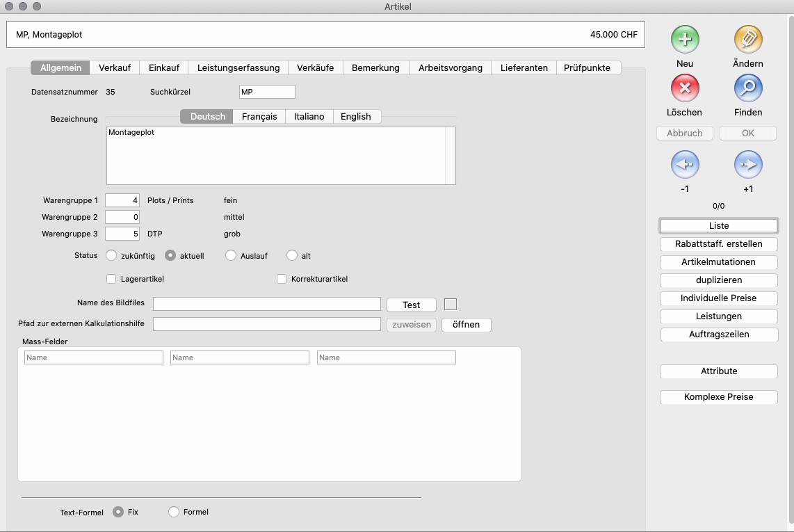This screenshot has width=794, height=532.
Task: Select the Formel text option
Action: pos(174,512)
